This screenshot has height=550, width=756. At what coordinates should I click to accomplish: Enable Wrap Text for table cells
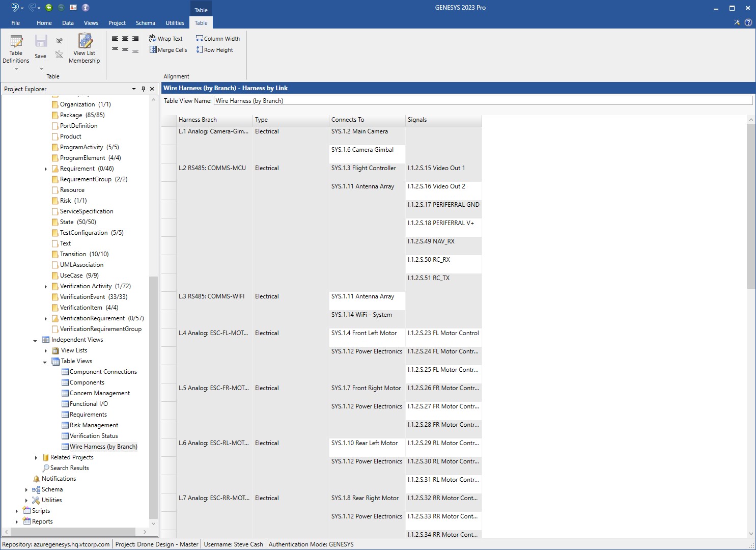point(166,38)
